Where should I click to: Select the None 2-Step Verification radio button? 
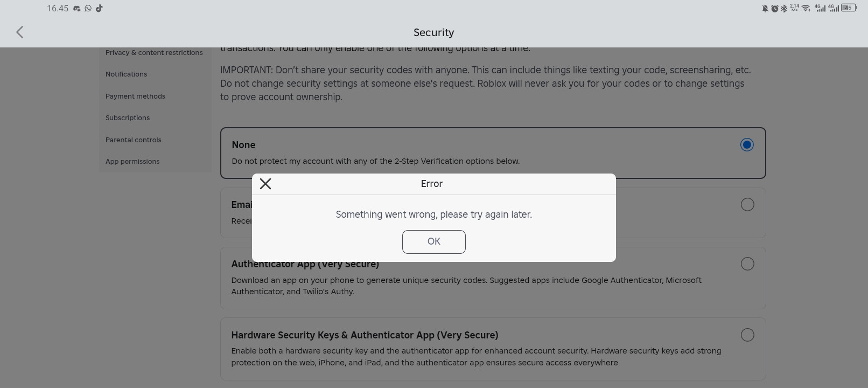click(x=747, y=144)
